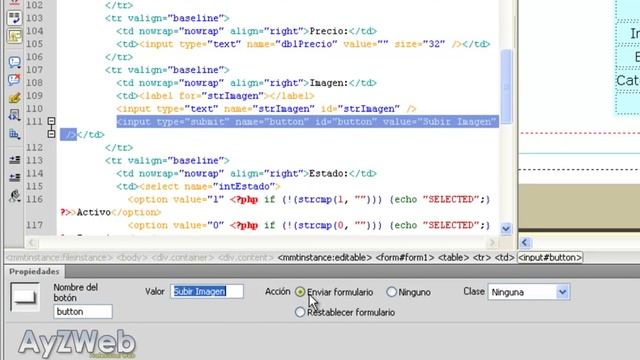Collapse the code fold marker on line 111
The width and height of the screenshot is (640, 360).
point(51,121)
